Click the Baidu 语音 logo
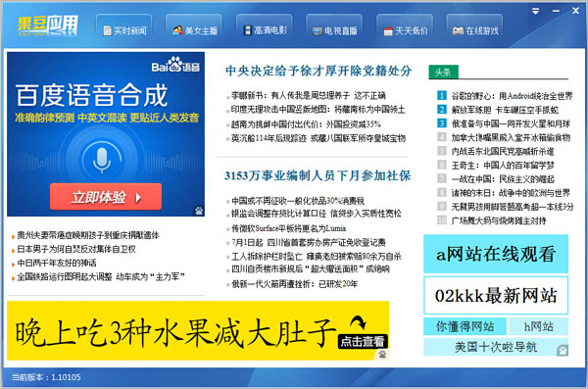The image size is (588, 389). click(175, 65)
